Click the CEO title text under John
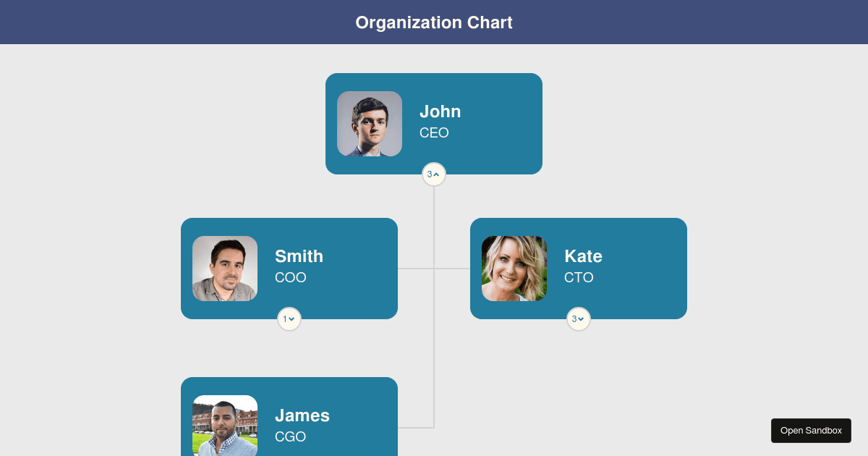The width and height of the screenshot is (868, 456). point(434,132)
